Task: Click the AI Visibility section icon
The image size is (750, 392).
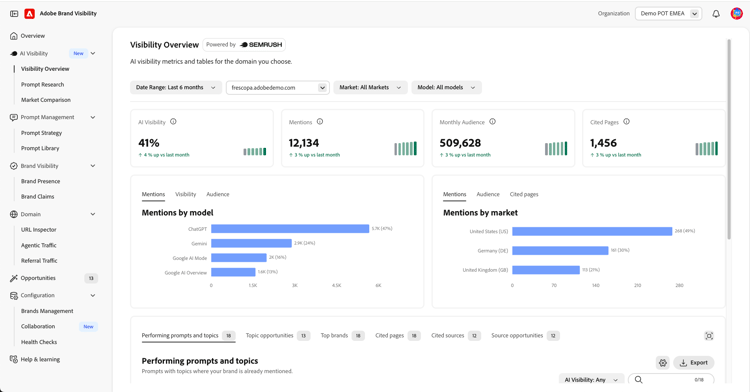Action: [x=14, y=54]
